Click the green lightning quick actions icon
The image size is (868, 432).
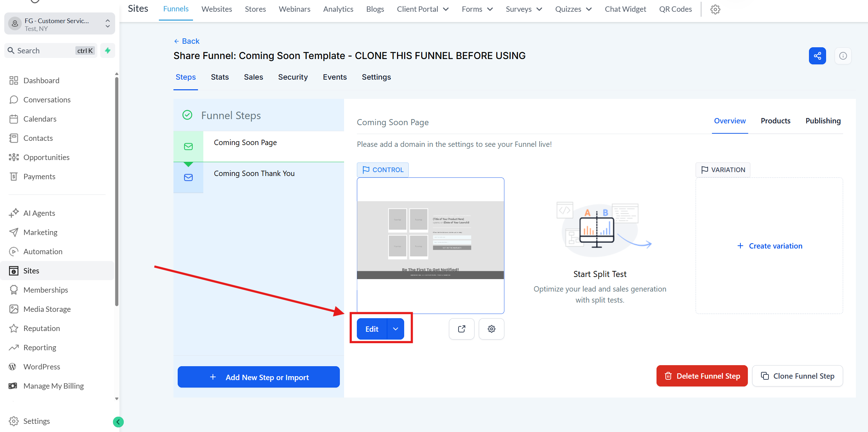point(107,50)
